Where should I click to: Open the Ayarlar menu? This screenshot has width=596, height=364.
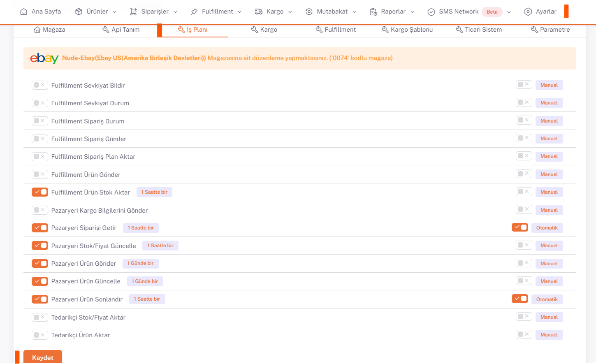[540, 12]
